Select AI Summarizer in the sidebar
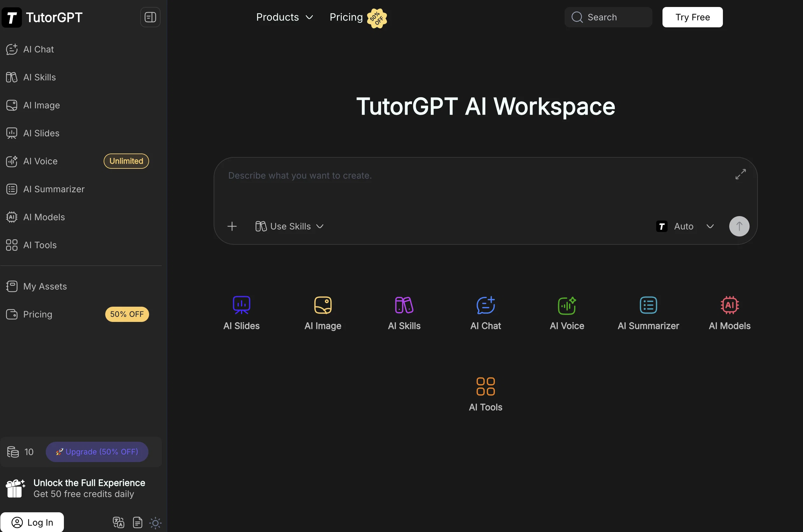Image resolution: width=803 pixels, height=532 pixels. pos(81,189)
